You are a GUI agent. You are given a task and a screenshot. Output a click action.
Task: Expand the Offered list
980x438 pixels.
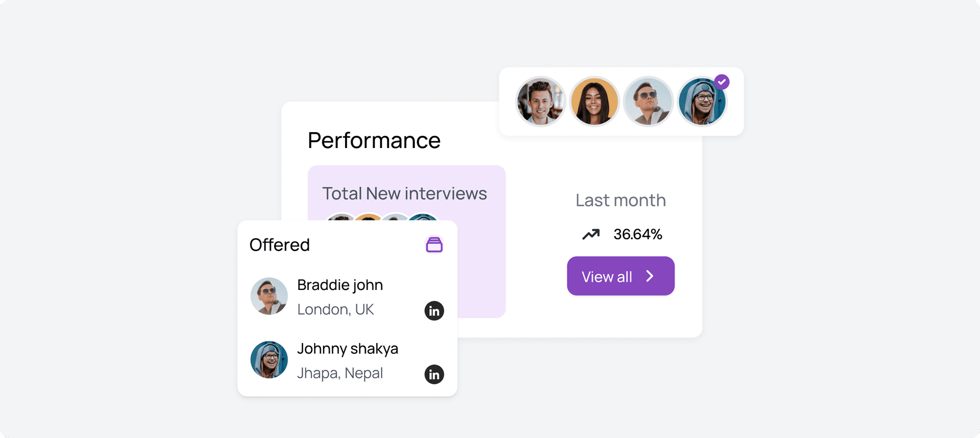click(x=280, y=245)
